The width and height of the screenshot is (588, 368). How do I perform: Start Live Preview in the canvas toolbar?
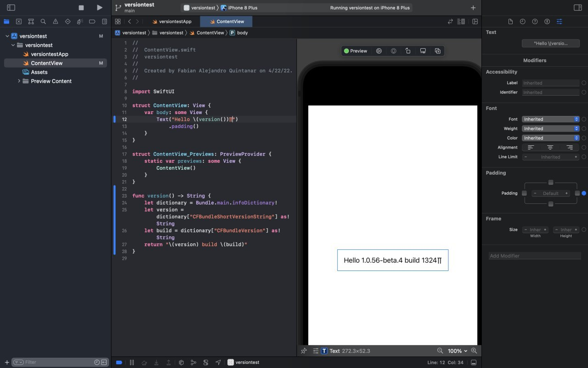click(x=379, y=51)
